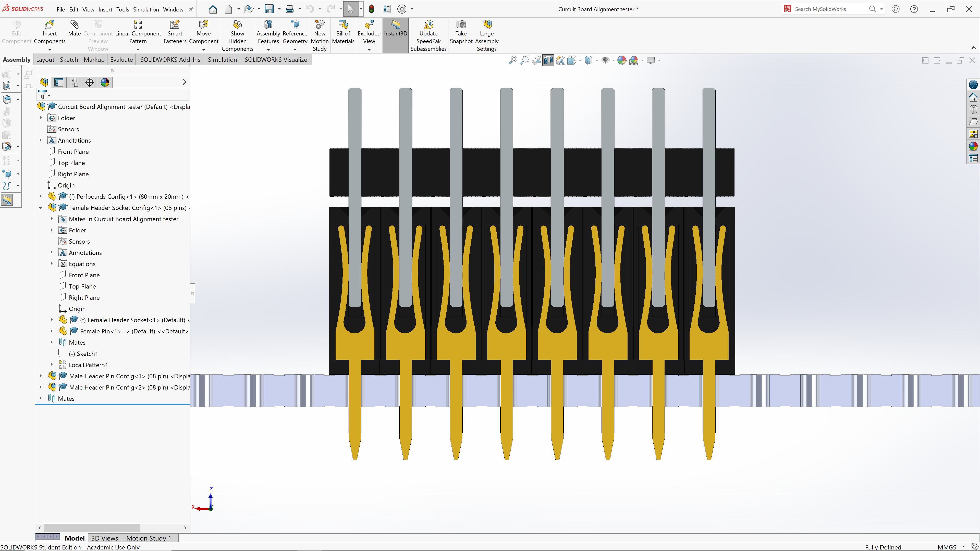Expand the Perfboards Config component
This screenshot has width=980, height=551.
[41, 197]
